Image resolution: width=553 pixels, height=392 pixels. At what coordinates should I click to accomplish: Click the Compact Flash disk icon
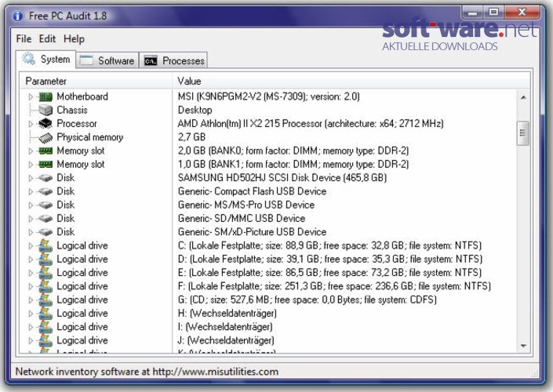[45, 191]
